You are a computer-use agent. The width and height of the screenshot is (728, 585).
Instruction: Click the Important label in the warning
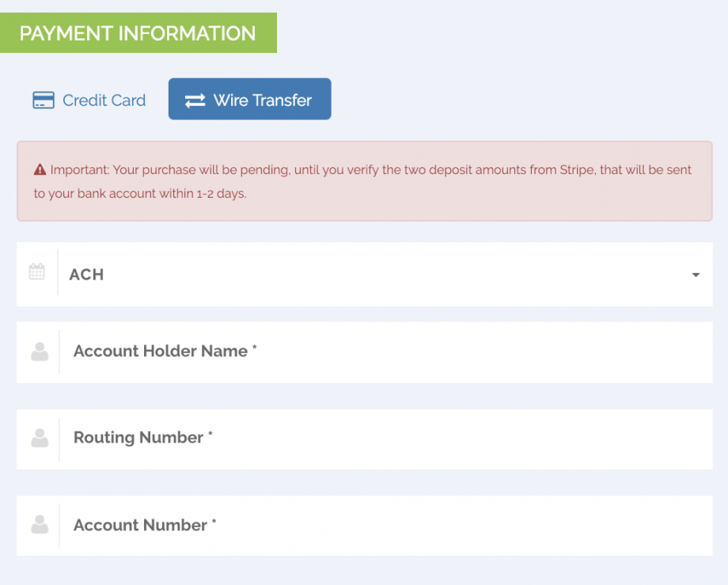(79, 169)
